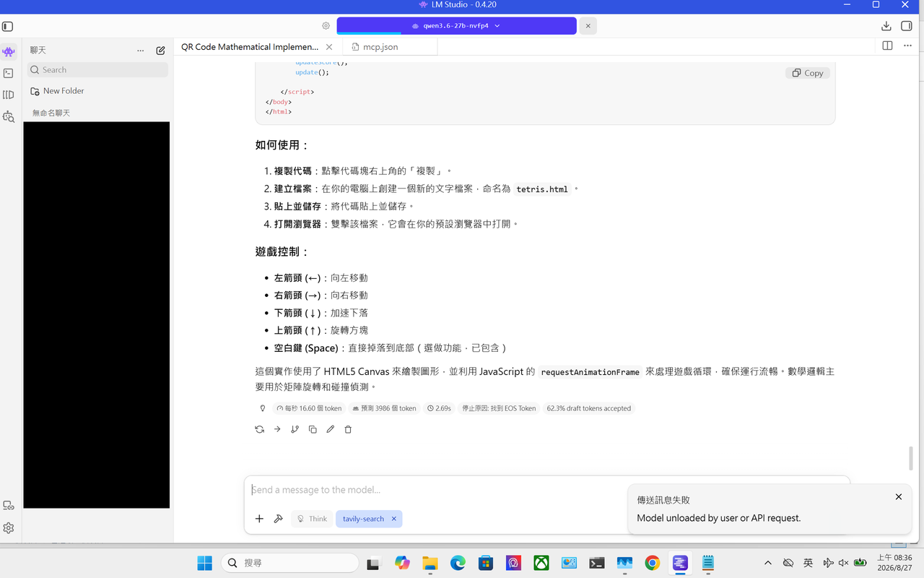This screenshot has width=924, height=578.
Task: Switch to the QR Code Mathematical Implementation tab
Action: point(250,46)
